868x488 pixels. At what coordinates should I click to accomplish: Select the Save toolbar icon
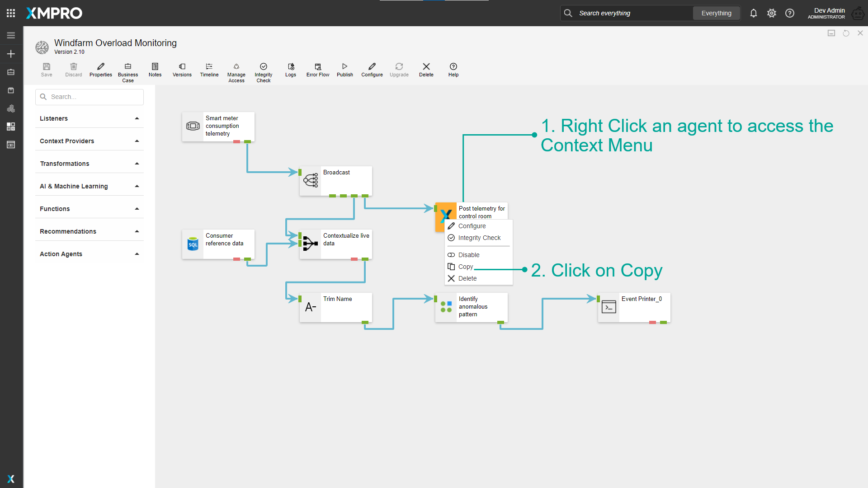pyautogui.click(x=47, y=70)
